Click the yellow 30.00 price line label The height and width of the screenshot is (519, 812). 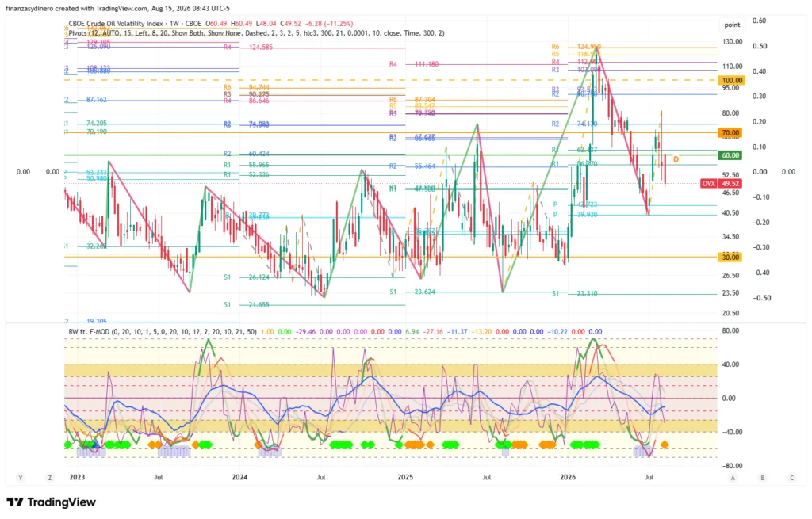(x=730, y=258)
